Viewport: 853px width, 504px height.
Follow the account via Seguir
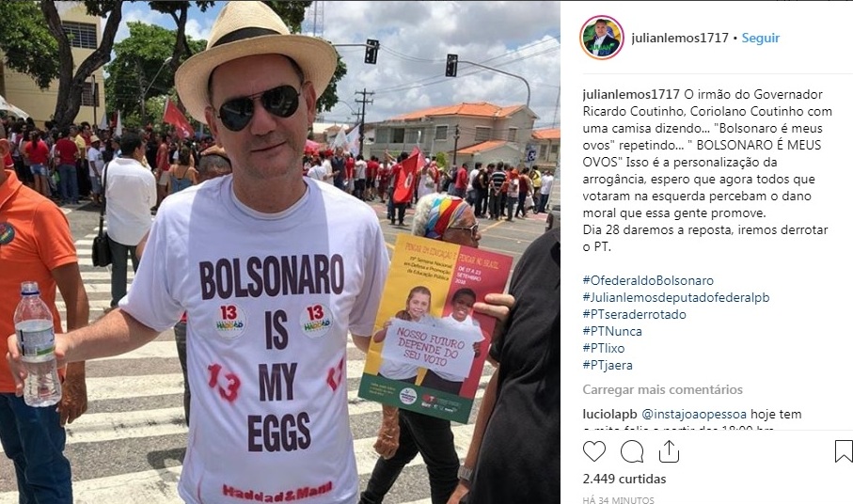click(x=761, y=38)
